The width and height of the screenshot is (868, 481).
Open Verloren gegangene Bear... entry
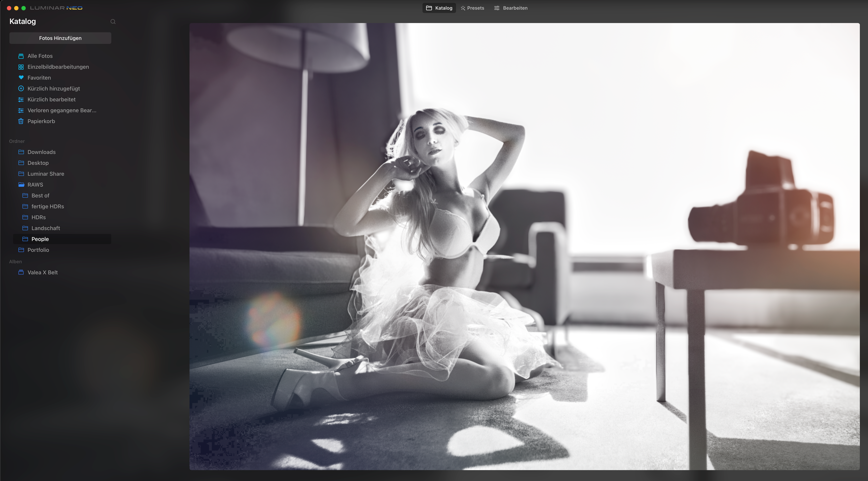62,110
